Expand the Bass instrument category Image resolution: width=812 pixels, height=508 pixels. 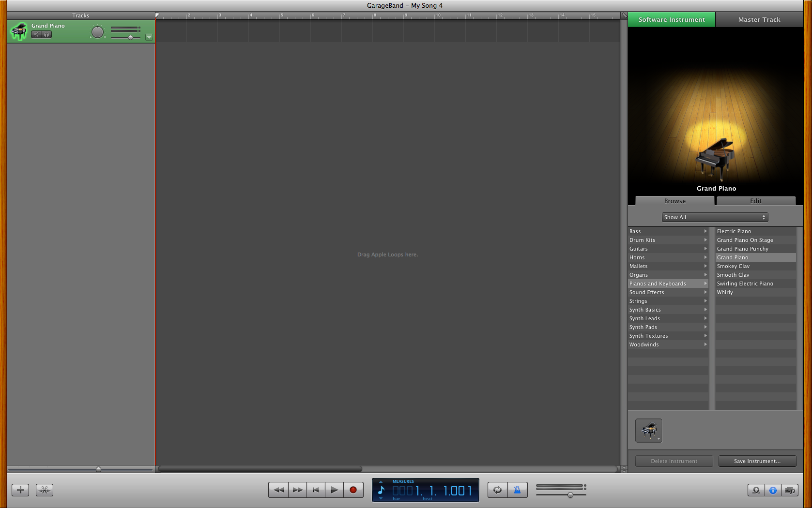[x=668, y=231]
